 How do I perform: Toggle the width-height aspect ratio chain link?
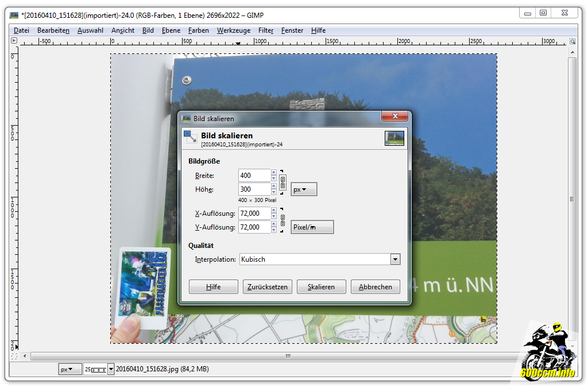pyautogui.click(x=283, y=183)
